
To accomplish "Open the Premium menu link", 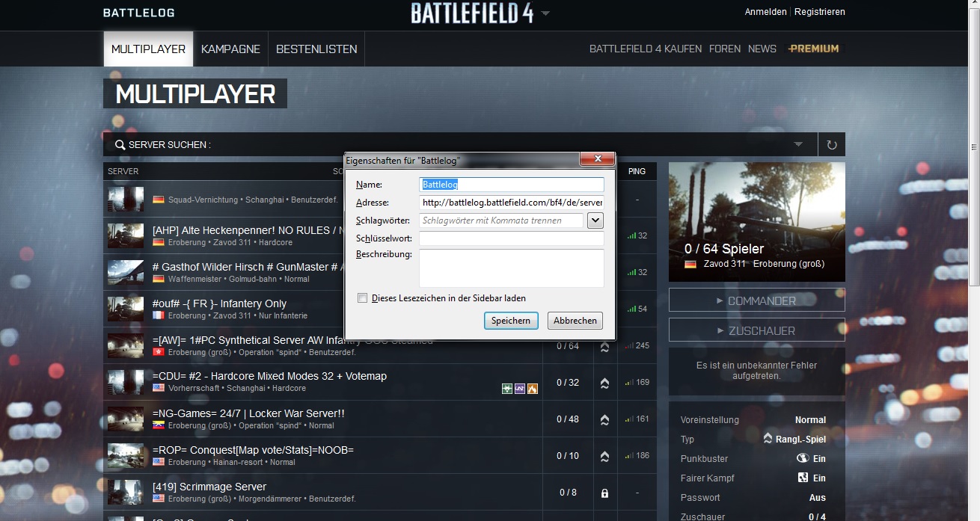I will pyautogui.click(x=813, y=49).
